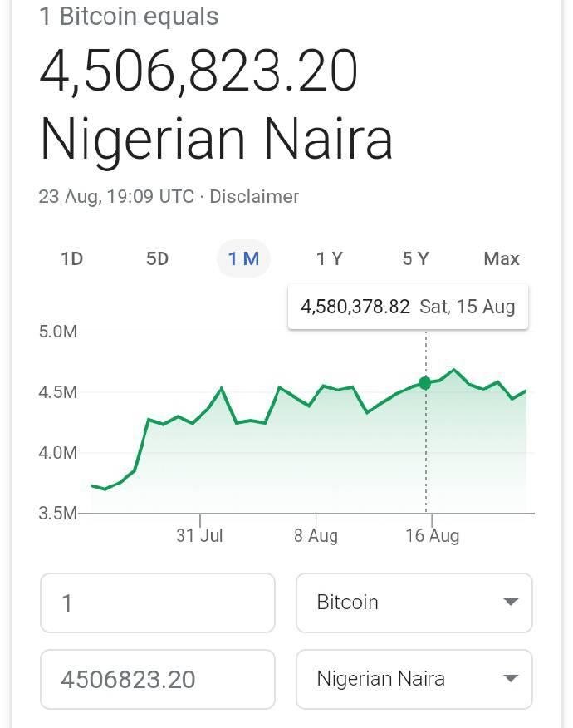Show the Max time range
This screenshot has width=573, height=728.
coord(501,258)
